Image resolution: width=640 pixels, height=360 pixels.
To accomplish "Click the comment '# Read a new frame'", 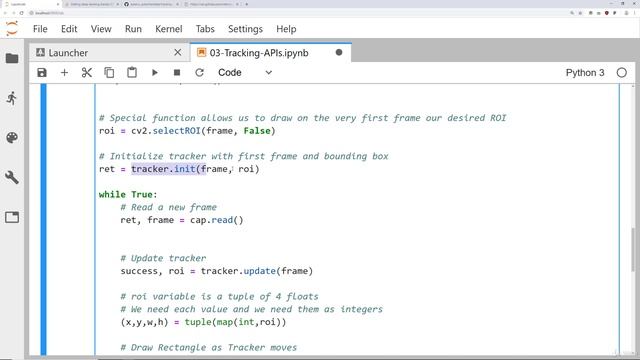I will coord(169,207).
